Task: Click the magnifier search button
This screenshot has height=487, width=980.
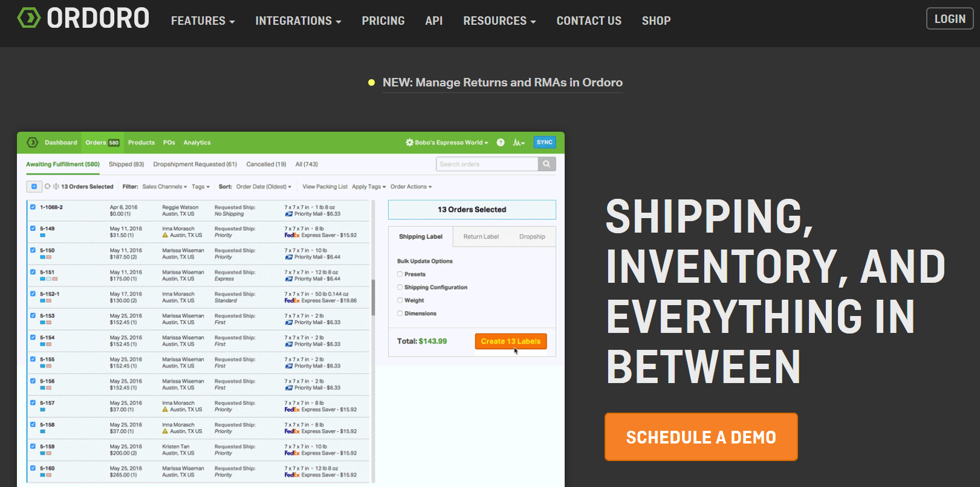Action: pos(547,164)
